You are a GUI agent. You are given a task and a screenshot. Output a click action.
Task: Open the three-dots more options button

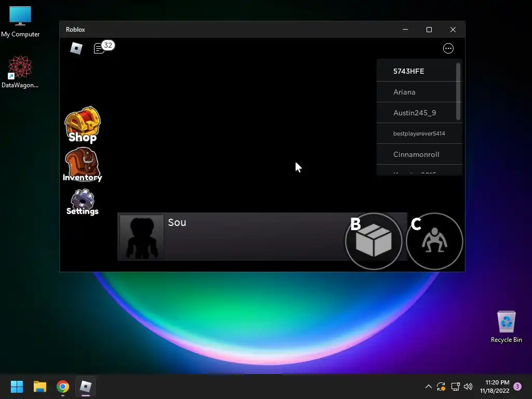448,48
